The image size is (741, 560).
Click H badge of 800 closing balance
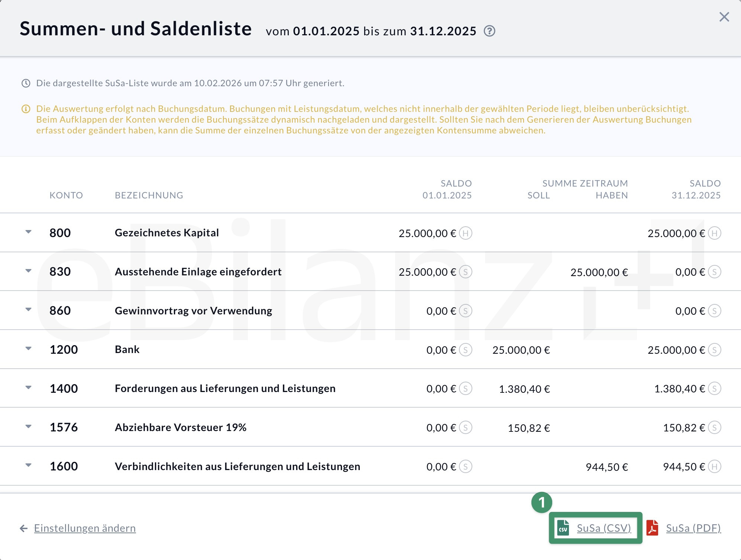[715, 233]
